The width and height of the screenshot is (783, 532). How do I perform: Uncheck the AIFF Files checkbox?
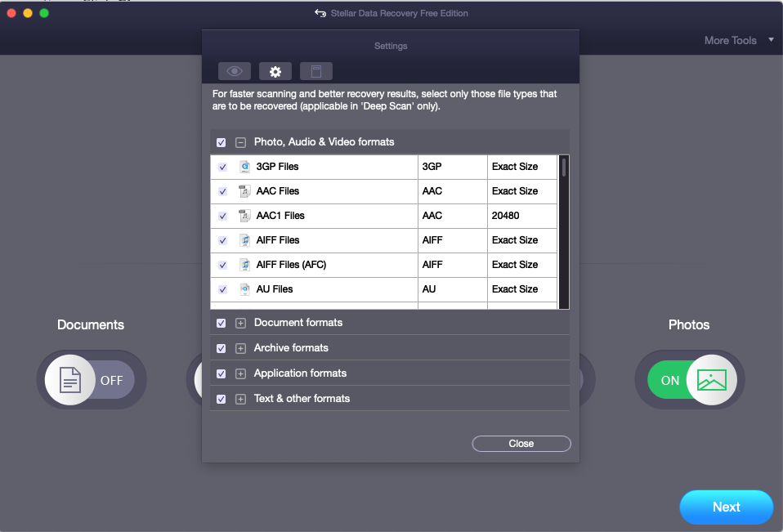pos(222,240)
